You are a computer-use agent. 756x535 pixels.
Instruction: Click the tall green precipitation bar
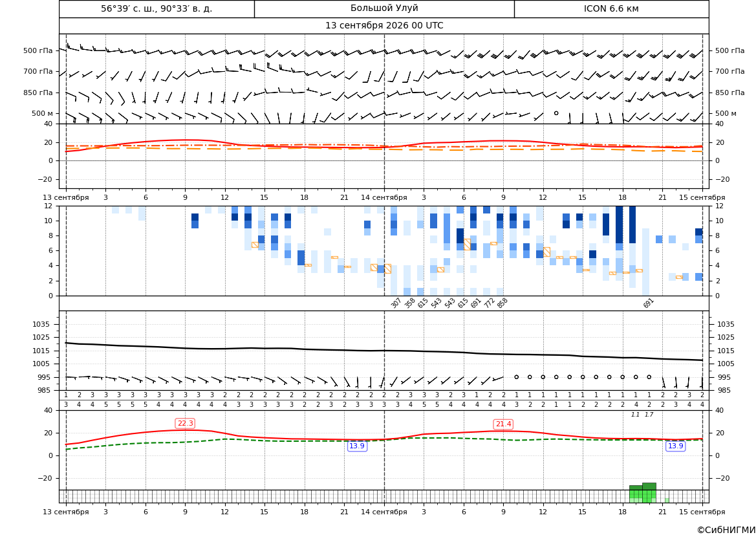click(x=649, y=492)
